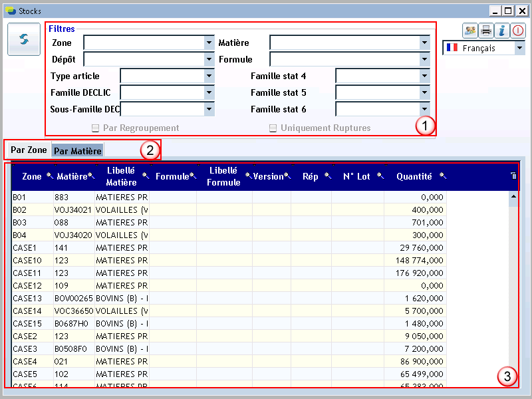Click the table scrollbar up arrow

(513, 196)
